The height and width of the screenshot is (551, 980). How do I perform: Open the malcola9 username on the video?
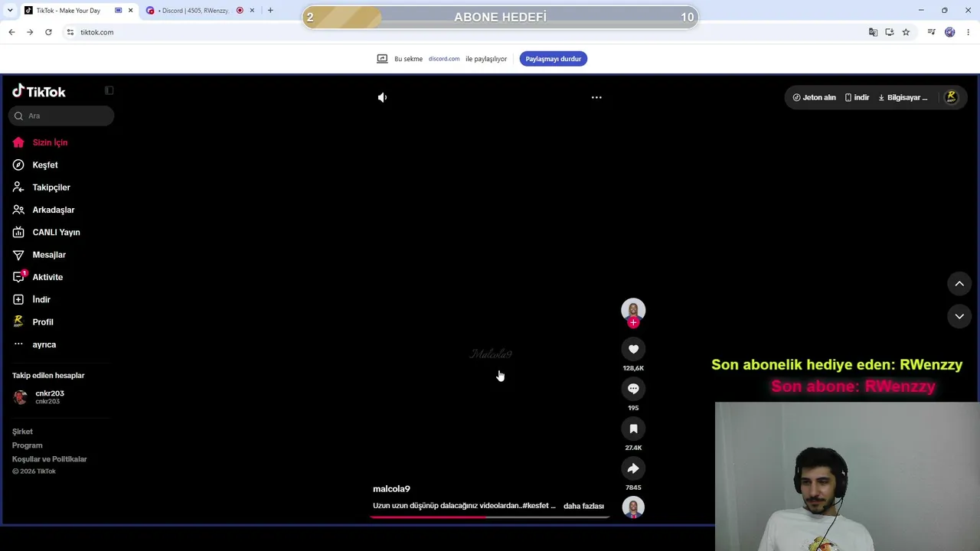(391, 489)
